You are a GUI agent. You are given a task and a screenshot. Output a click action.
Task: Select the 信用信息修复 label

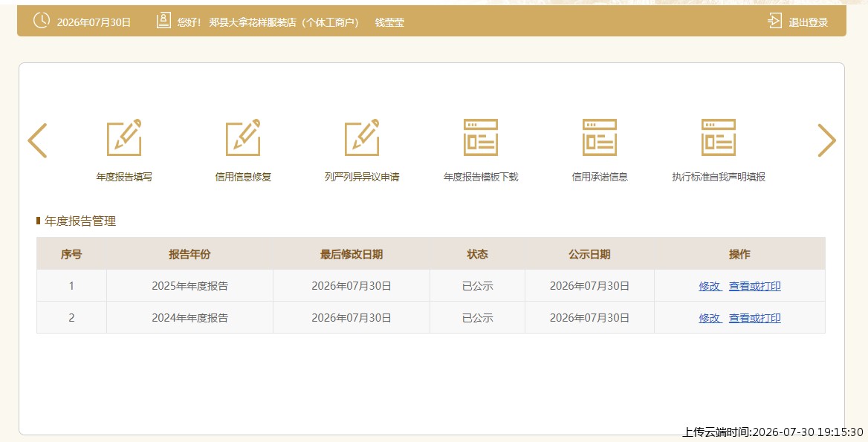tap(243, 177)
